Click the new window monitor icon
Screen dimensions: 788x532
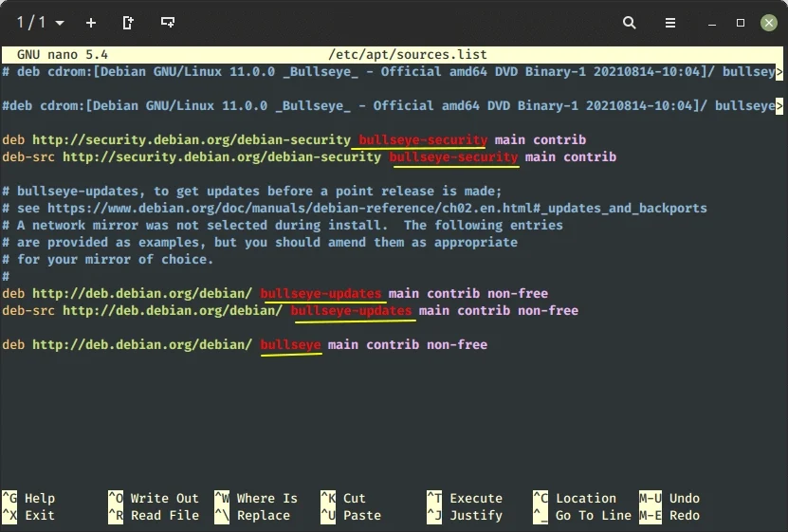coord(167,23)
